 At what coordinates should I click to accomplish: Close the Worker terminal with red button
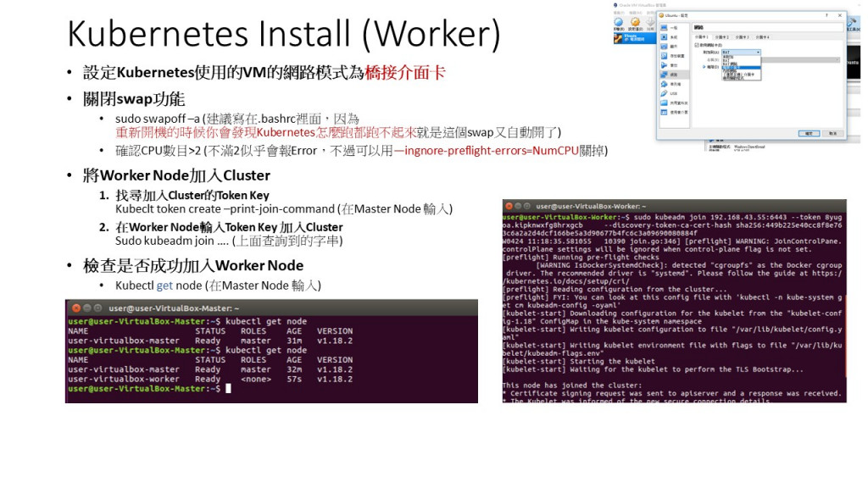509,206
